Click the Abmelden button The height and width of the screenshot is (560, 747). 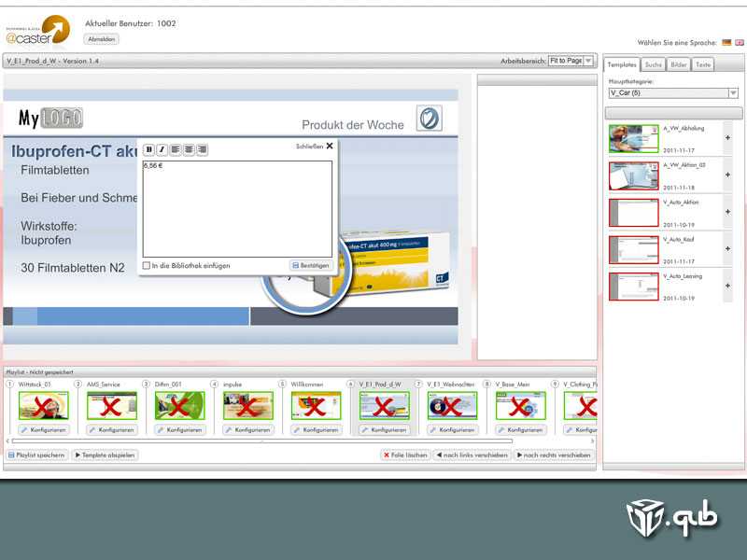coord(101,39)
